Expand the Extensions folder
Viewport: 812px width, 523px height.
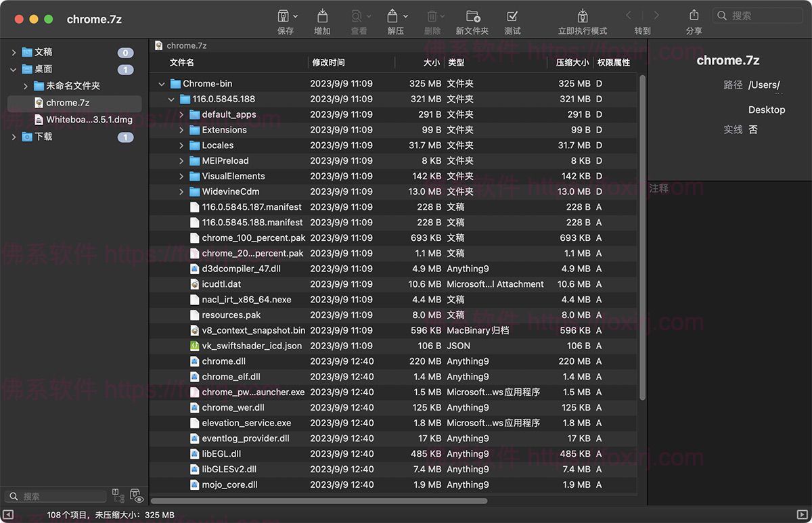pos(181,130)
